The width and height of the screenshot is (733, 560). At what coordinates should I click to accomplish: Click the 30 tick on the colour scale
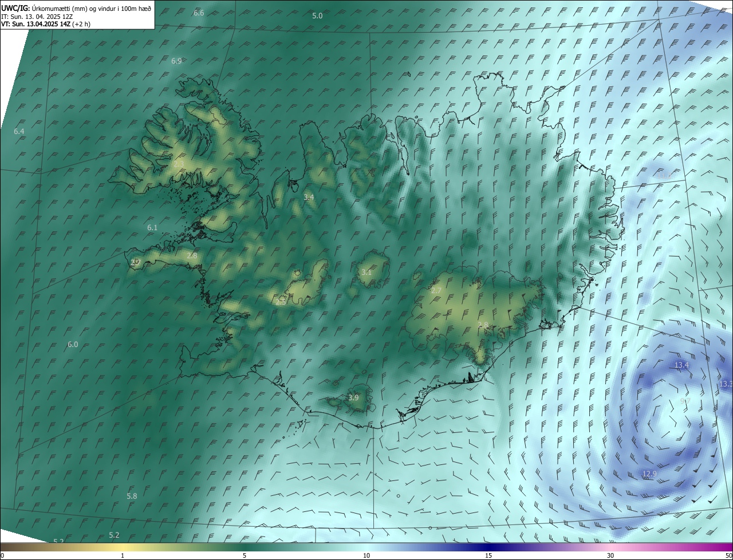(x=610, y=555)
